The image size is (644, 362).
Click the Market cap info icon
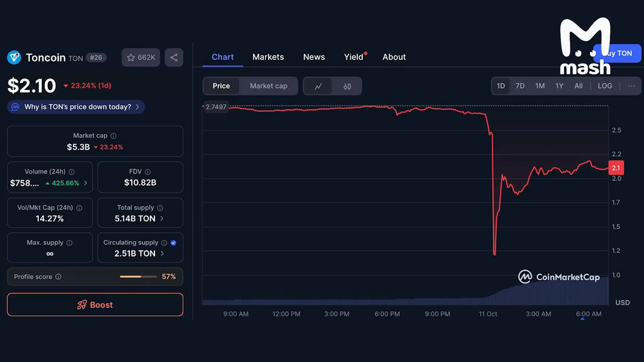[114, 136]
